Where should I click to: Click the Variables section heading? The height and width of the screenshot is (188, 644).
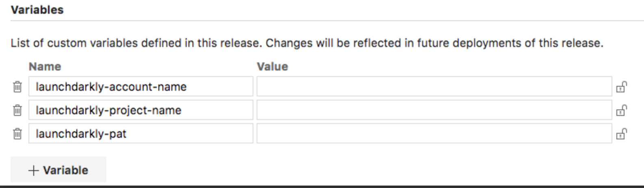(x=37, y=10)
